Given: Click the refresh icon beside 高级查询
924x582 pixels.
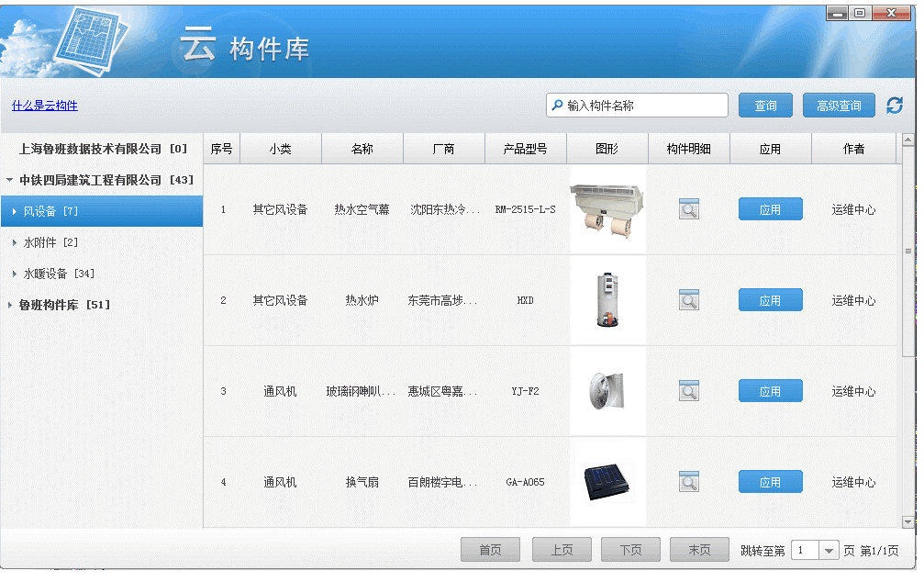Looking at the screenshot, I should click(x=895, y=106).
